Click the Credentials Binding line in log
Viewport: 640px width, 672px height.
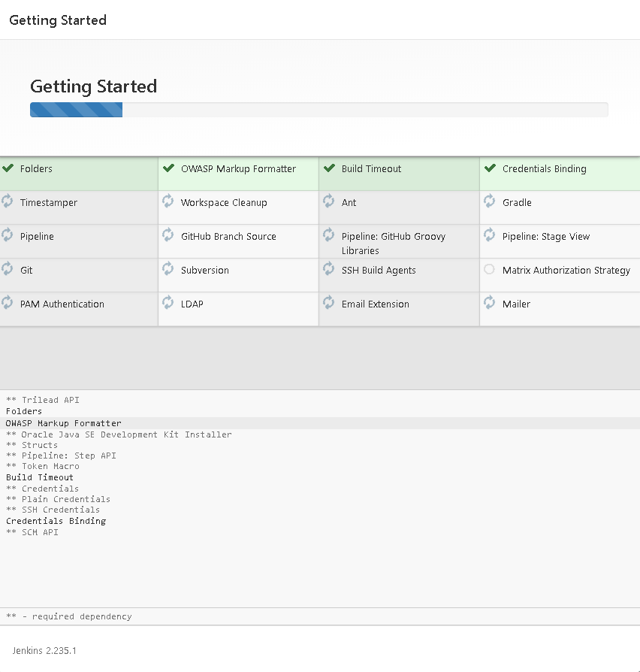56,521
